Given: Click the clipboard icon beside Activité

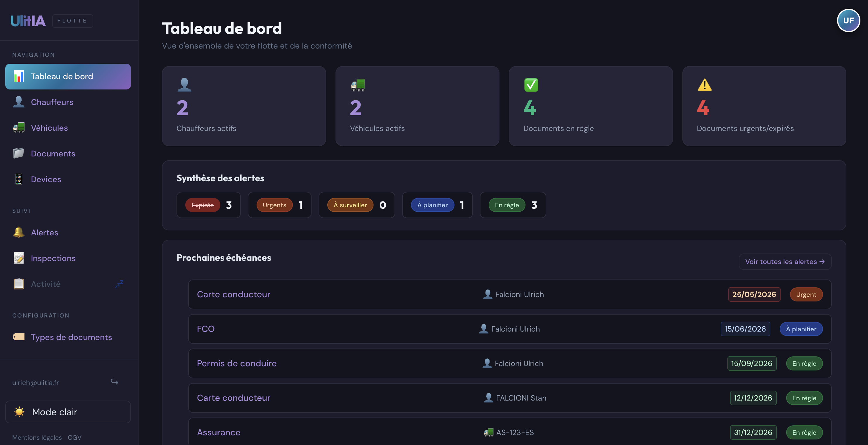Looking at the screenshot, I should pos(18,284).
